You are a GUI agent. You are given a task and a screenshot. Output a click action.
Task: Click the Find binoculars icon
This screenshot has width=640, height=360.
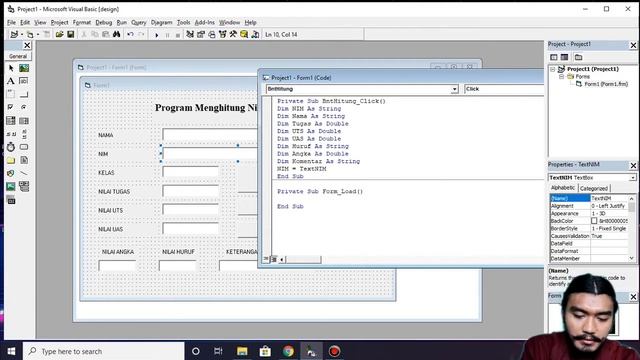click(x=117, y=35)
